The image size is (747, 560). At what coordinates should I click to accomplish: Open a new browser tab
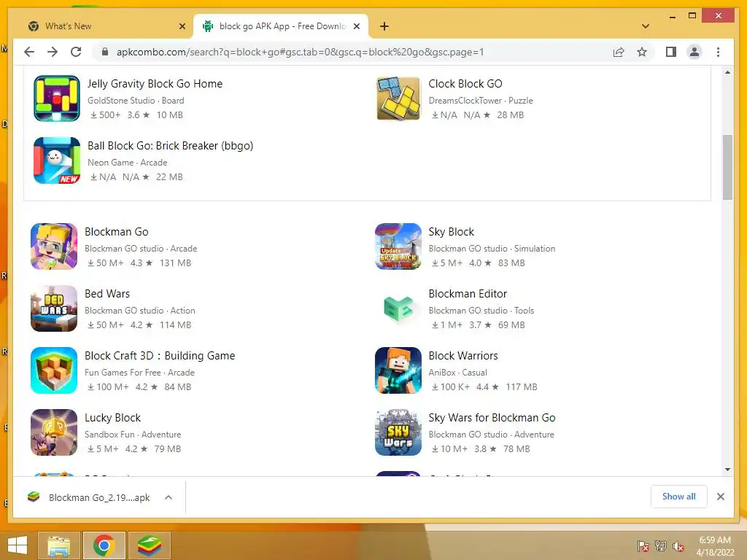point(384,26)
